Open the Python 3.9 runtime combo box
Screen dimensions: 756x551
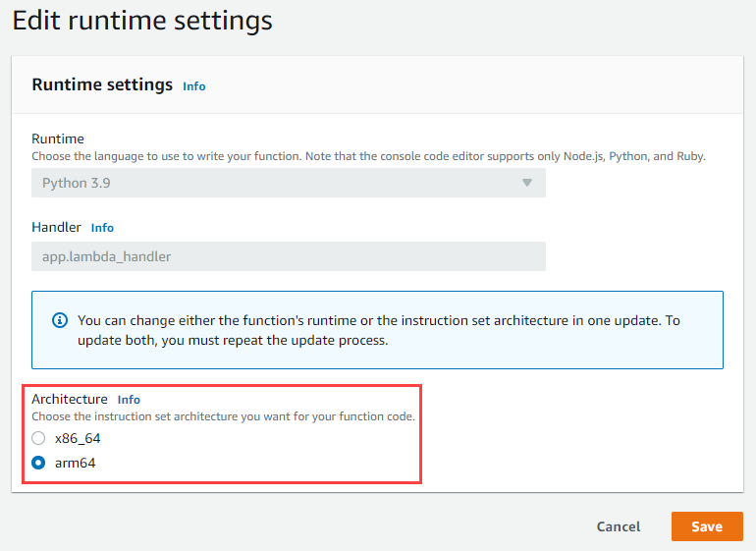[x=288, y=183]
